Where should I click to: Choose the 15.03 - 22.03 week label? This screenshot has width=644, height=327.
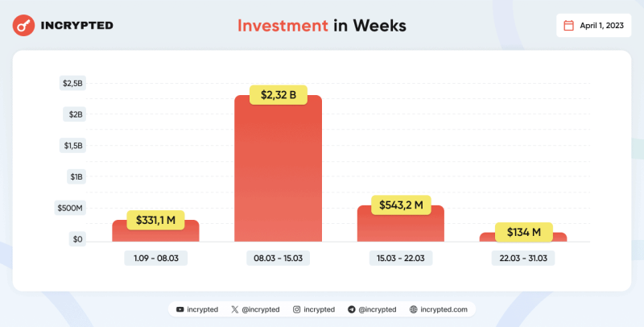click(401, 259)
